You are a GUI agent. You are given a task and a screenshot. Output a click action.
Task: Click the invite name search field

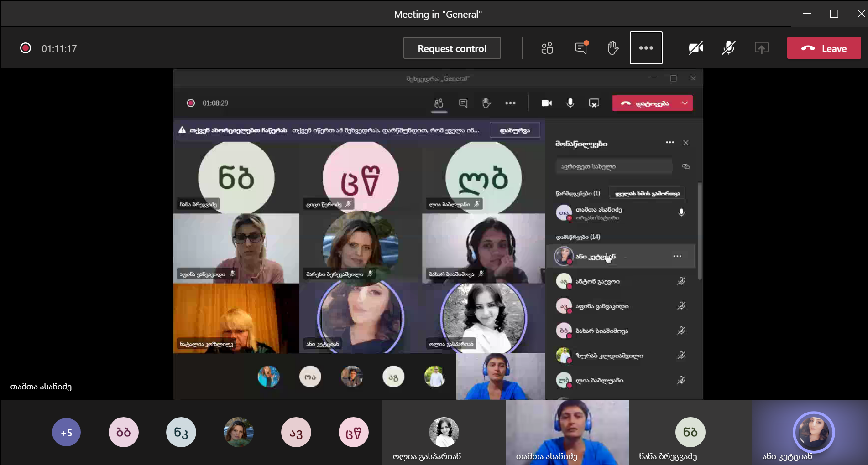click(614, 166)
